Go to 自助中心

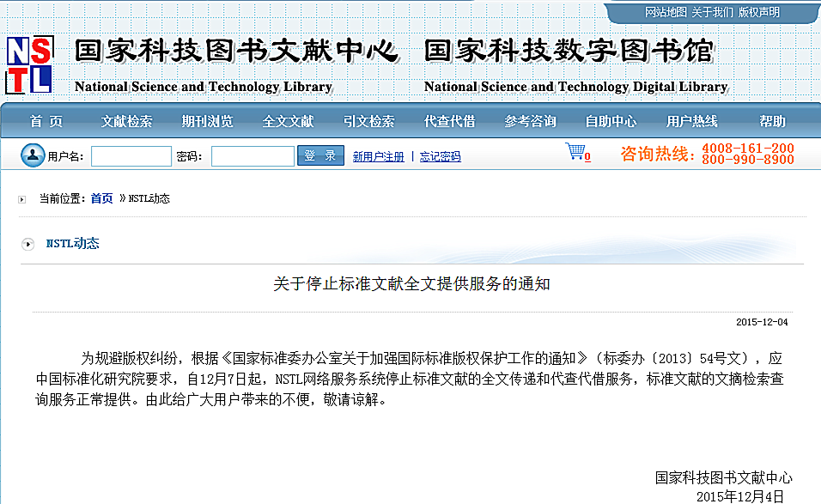click(x=611, y=121)
